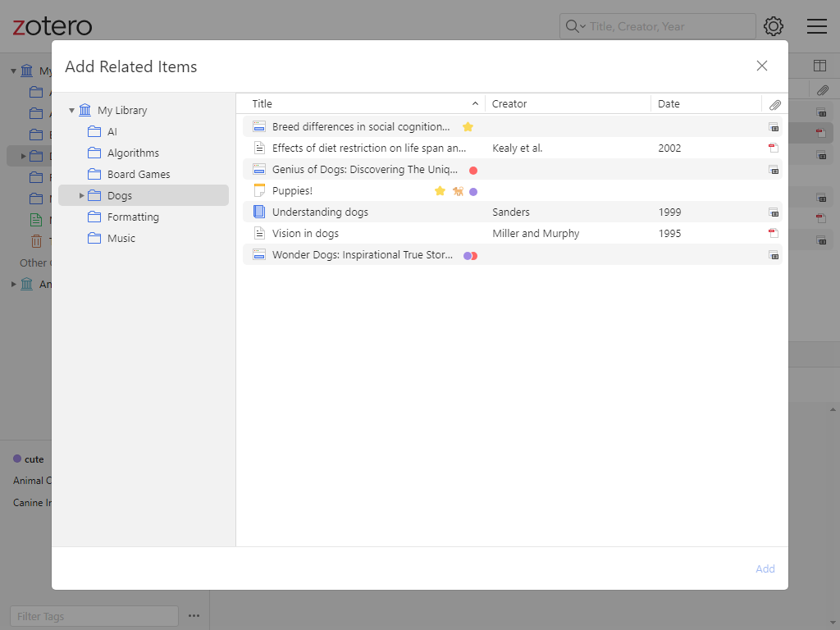Click the attachment paperclip column header
840x630 pixels.
click(x=774, y=104)
